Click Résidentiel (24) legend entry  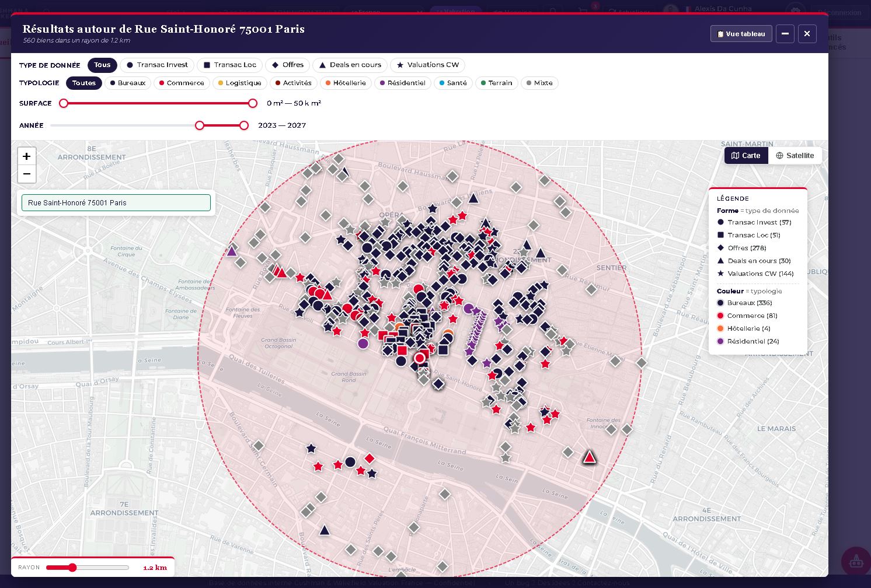[748, 341]
